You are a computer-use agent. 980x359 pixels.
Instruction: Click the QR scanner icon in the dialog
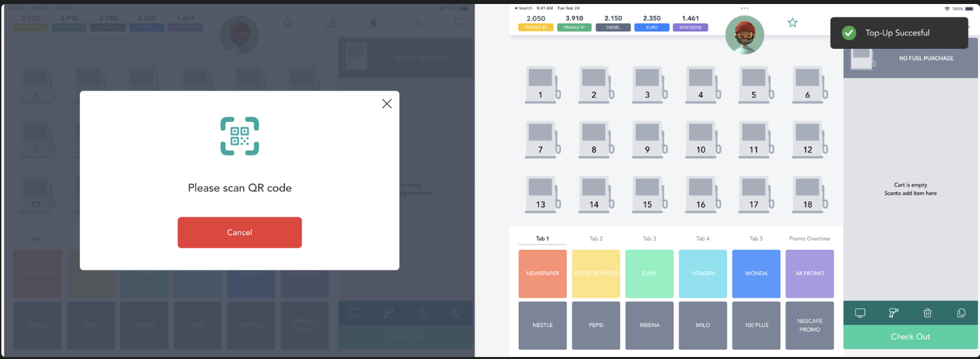239,136
